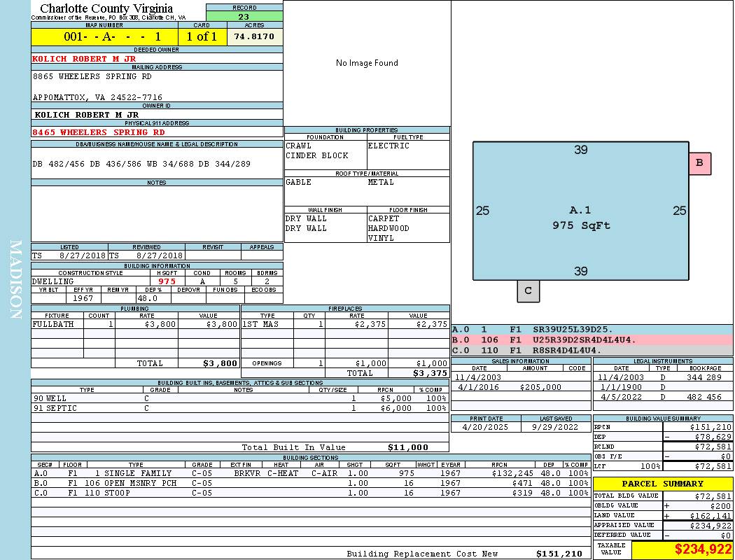Click the TOTAL BLDG VALUE $72,581
The width and height of the screenshot is (735, 560).
(x=713, y=496)
